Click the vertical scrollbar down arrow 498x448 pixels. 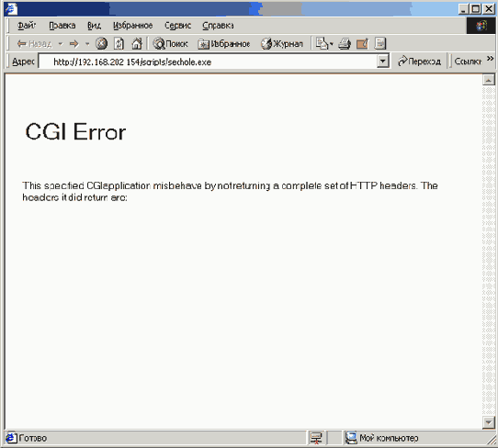[x=489, y=422]
